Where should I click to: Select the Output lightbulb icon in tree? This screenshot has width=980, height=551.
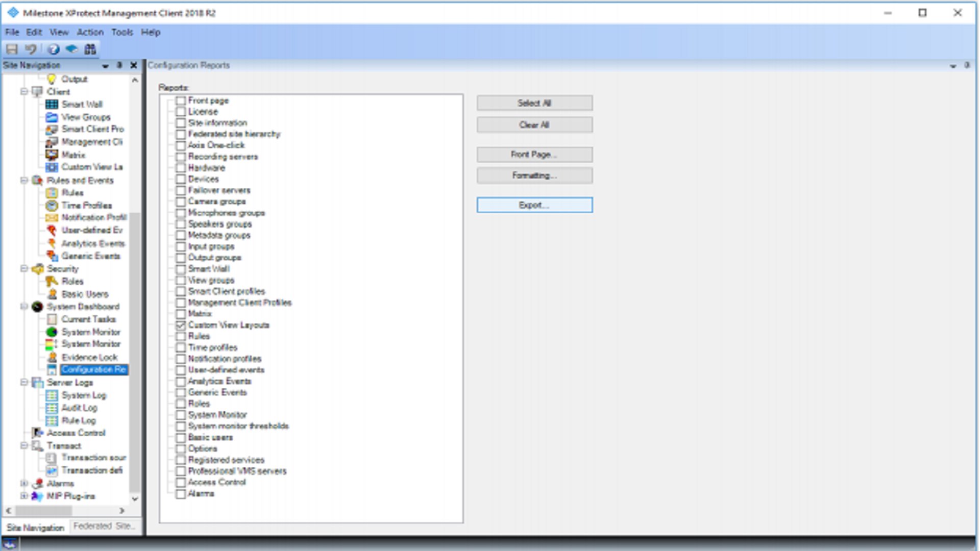[x=52, y=79]
